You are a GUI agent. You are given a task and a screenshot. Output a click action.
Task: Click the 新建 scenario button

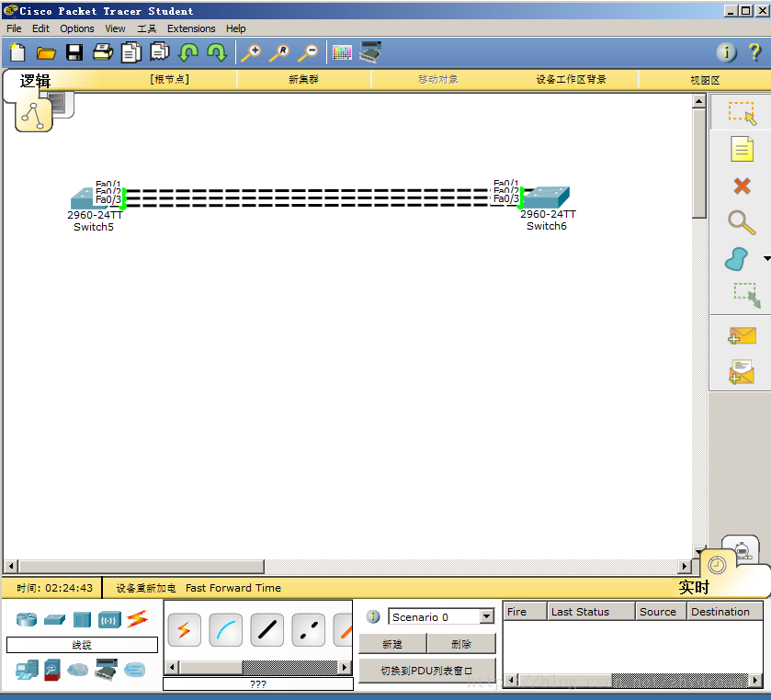tap(392, 643)
